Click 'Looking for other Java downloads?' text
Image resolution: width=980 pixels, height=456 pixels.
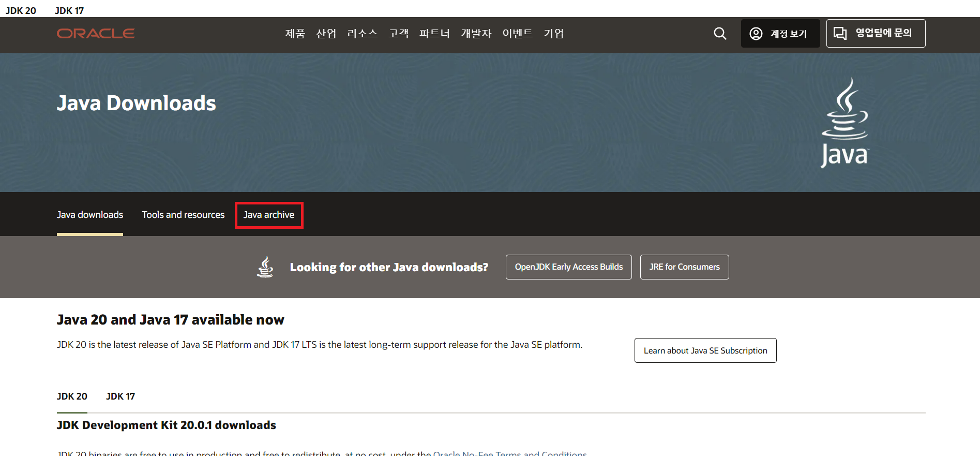coord(389,267)
